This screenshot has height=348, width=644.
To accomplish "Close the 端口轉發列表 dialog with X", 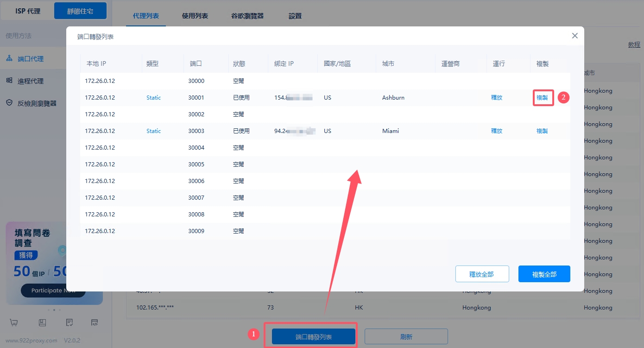I will coord(575,36).
